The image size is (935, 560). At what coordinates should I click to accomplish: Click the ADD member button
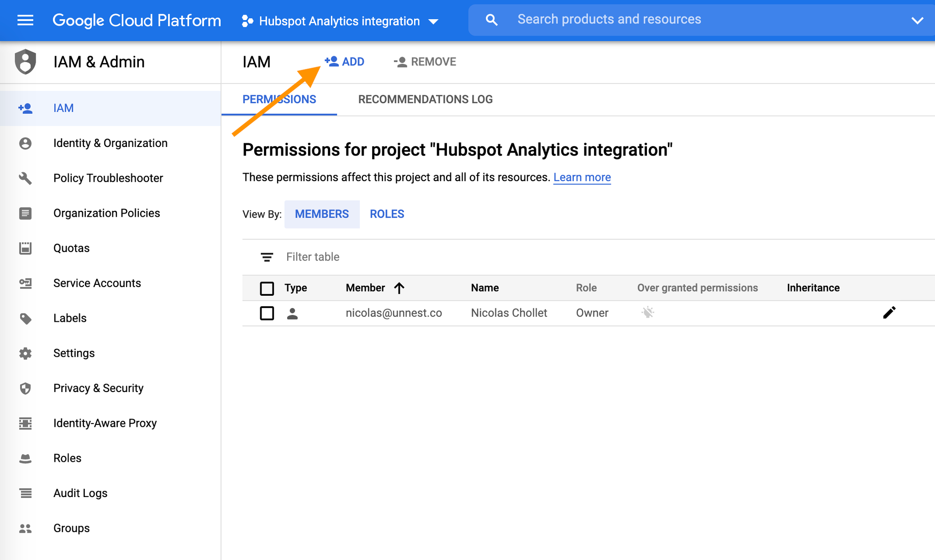click(x=344, y=62)
